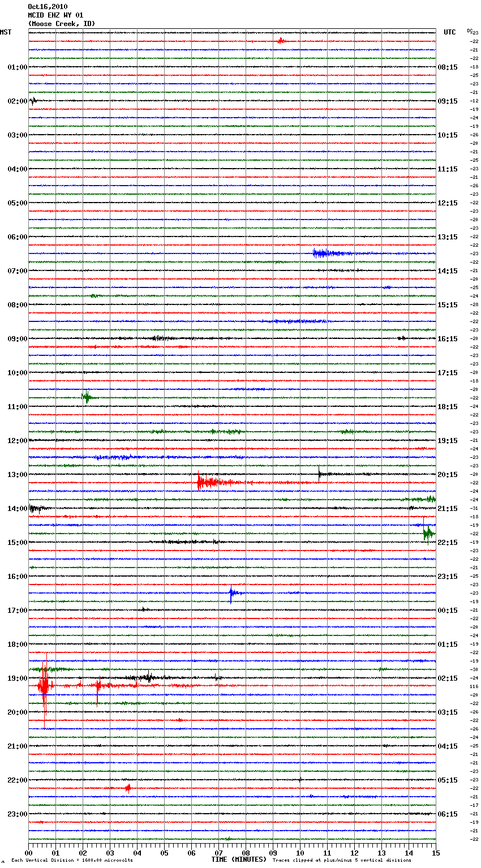The width and height of the screenshot is (481, 868).
Task: Pick the 20:15 UTC time label
Action: [448, 475]
